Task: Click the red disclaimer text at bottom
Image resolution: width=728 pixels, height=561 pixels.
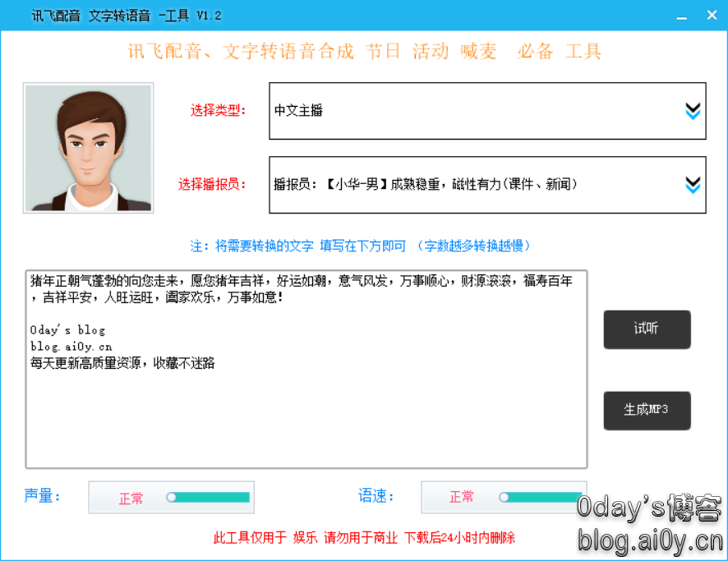Action: 364,538
